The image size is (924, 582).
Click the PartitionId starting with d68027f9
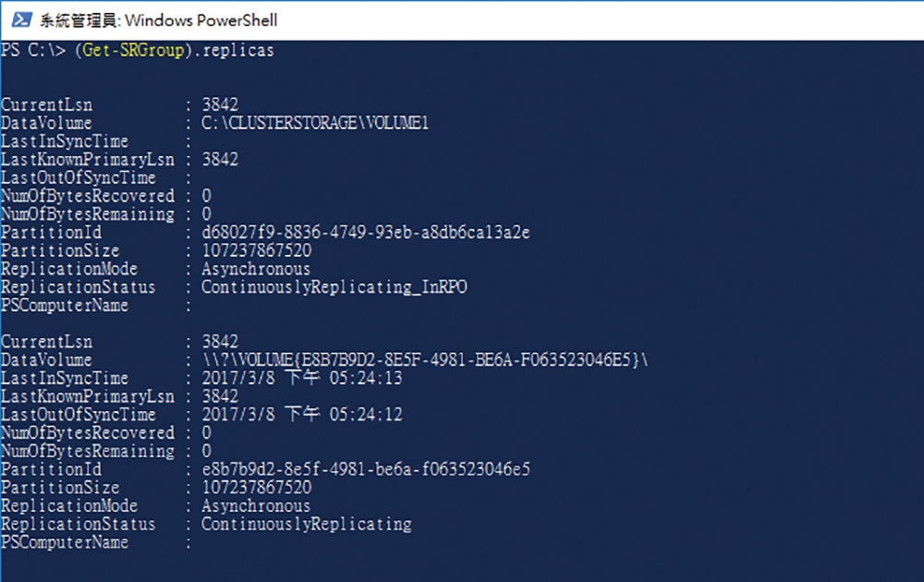[x=366, y=232]
